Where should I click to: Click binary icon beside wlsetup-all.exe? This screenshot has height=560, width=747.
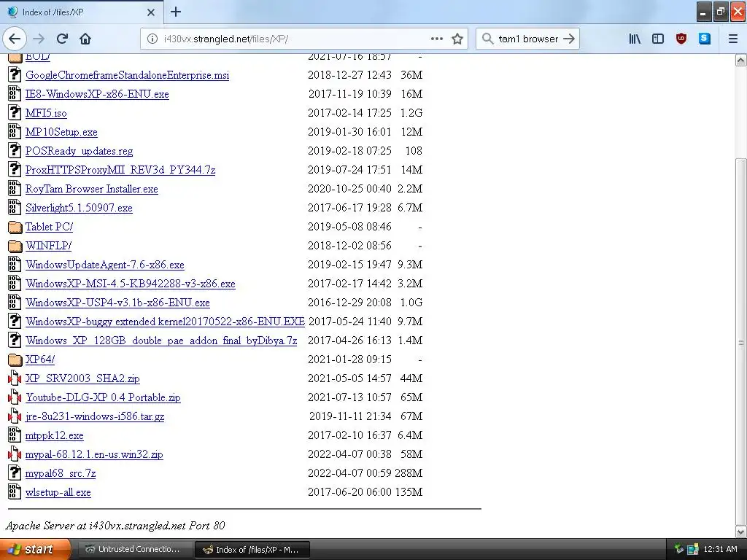click(x=15, y=492)
